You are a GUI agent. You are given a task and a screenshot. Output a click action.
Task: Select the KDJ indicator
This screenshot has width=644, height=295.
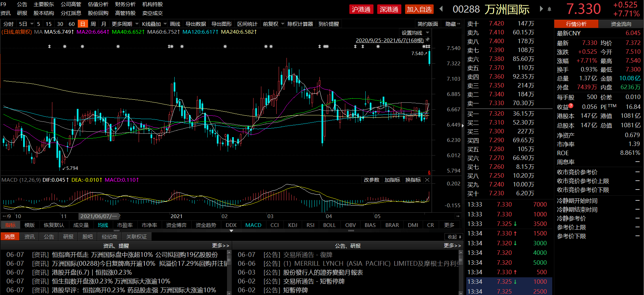(x=293, y=225)
